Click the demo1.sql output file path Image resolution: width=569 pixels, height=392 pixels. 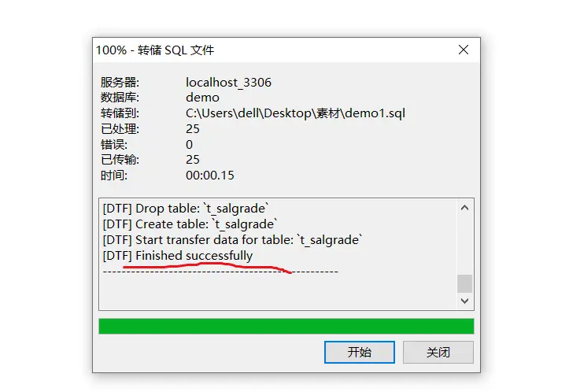point(295,113)
